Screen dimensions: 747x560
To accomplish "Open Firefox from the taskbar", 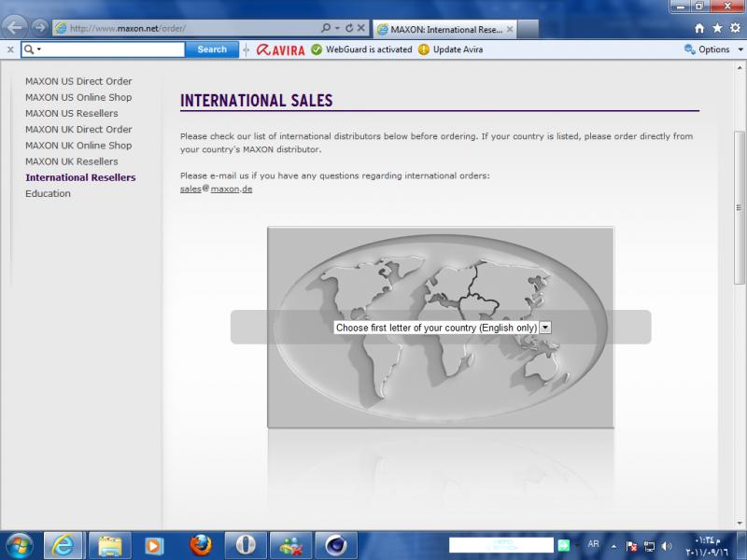I will tap(200, 546).
